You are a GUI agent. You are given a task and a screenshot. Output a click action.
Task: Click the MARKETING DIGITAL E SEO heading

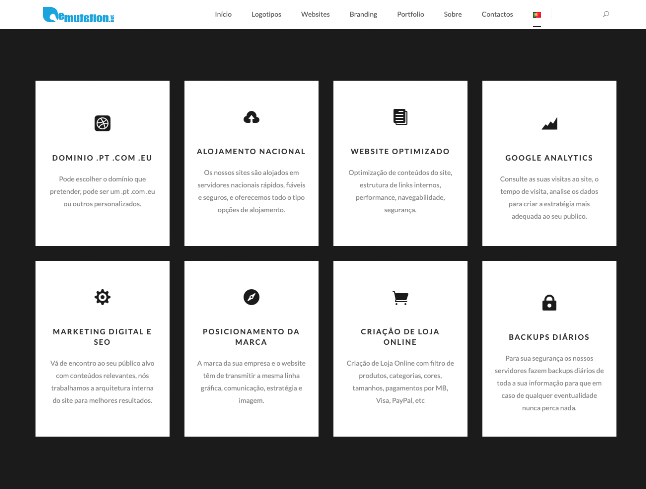coord(102,337)
